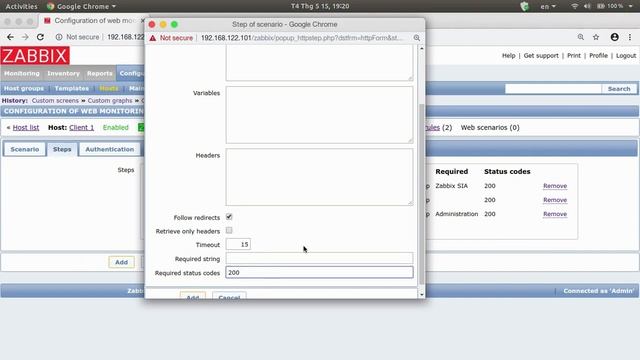Click the Chrome icon in the top bar

(x=51, y=6)
